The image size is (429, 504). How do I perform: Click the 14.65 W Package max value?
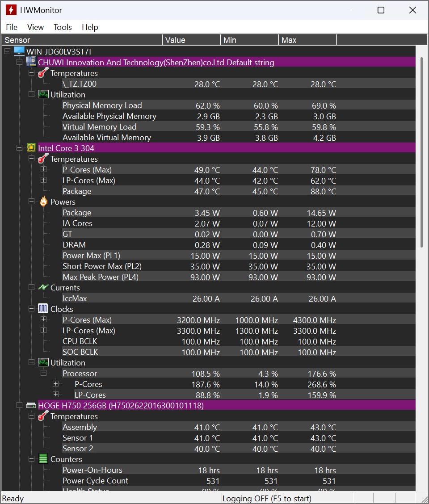click(x=321, y=213)
